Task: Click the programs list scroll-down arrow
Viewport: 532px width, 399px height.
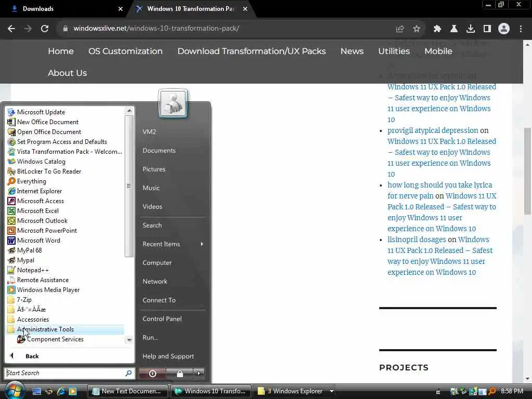Action: point(129,340)
